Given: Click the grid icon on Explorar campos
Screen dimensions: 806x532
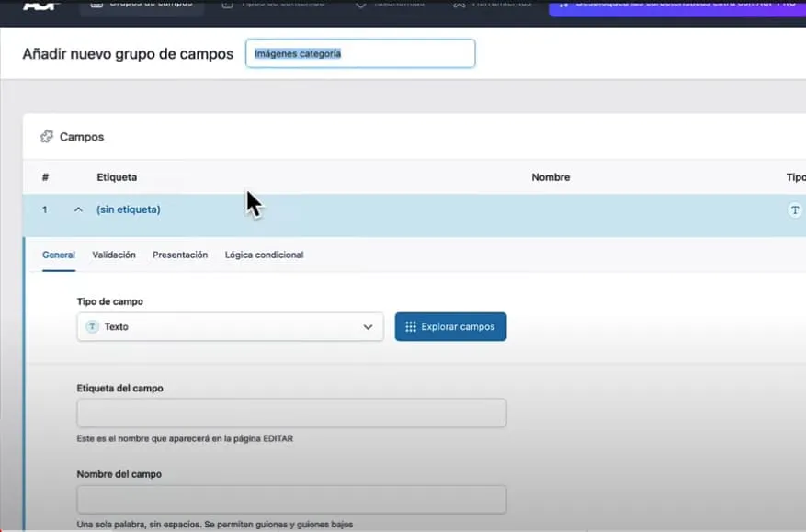Looking at the screenshot, I should pos(411,327).
